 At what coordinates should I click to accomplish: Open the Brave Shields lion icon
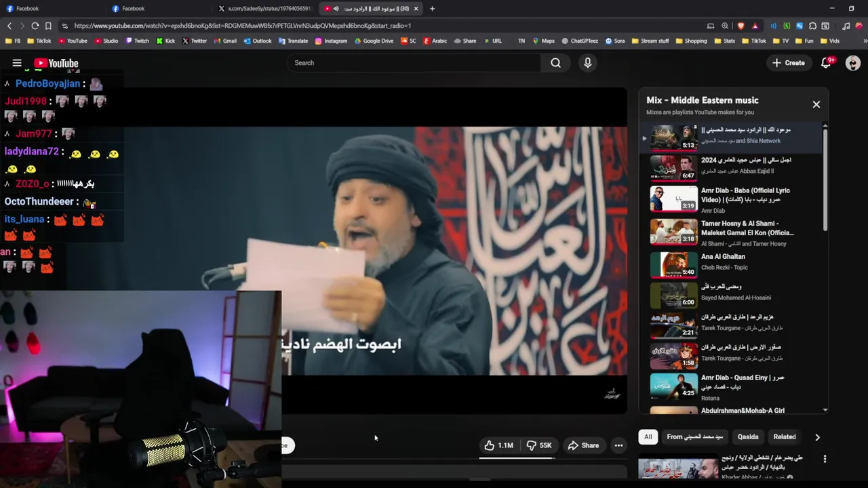741,26
